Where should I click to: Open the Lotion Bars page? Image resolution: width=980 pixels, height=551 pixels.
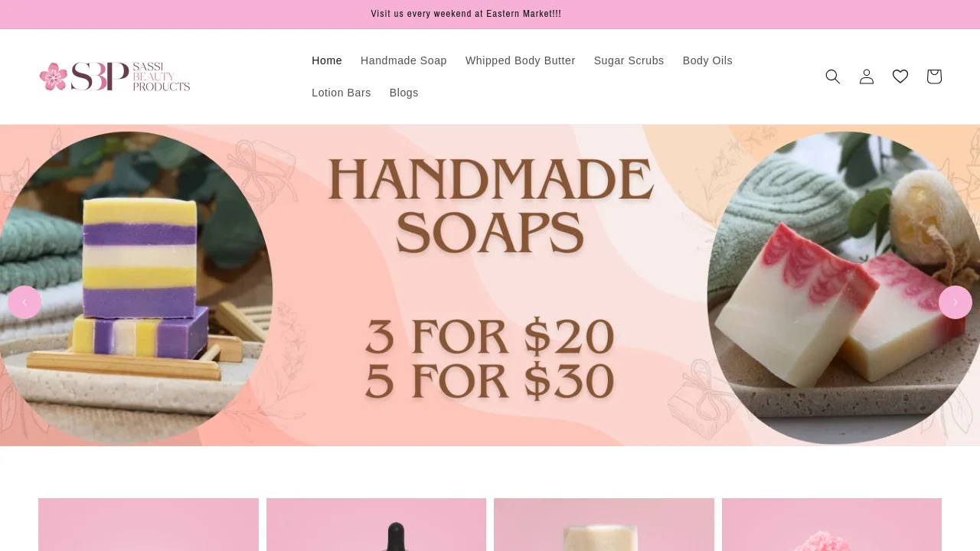pyautogui.click(x=341, y=93)
